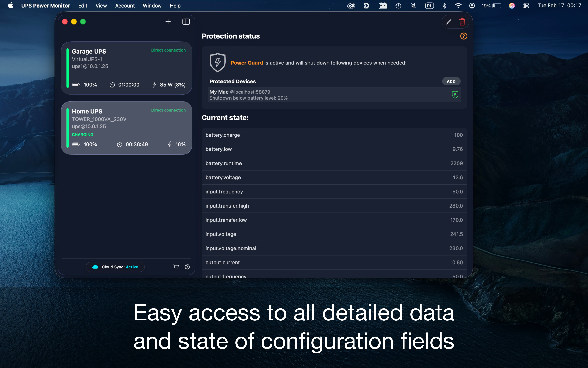This screenshot has width=588, height=368.
Task: Click the battery.voltage row
Action: click(334, 177)
